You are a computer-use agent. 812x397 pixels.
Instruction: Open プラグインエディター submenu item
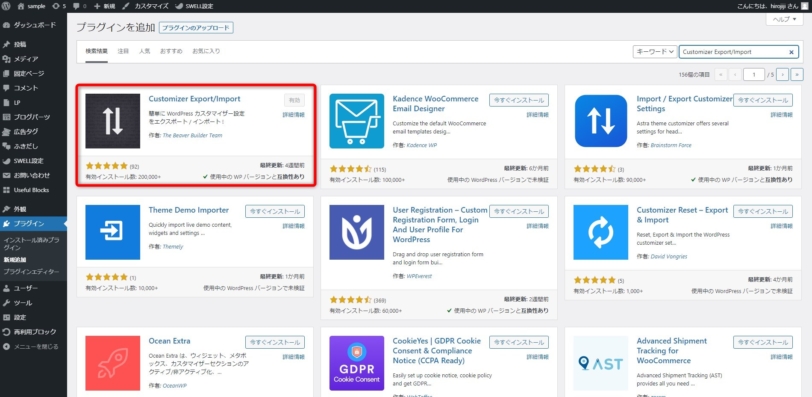point(31,272)
